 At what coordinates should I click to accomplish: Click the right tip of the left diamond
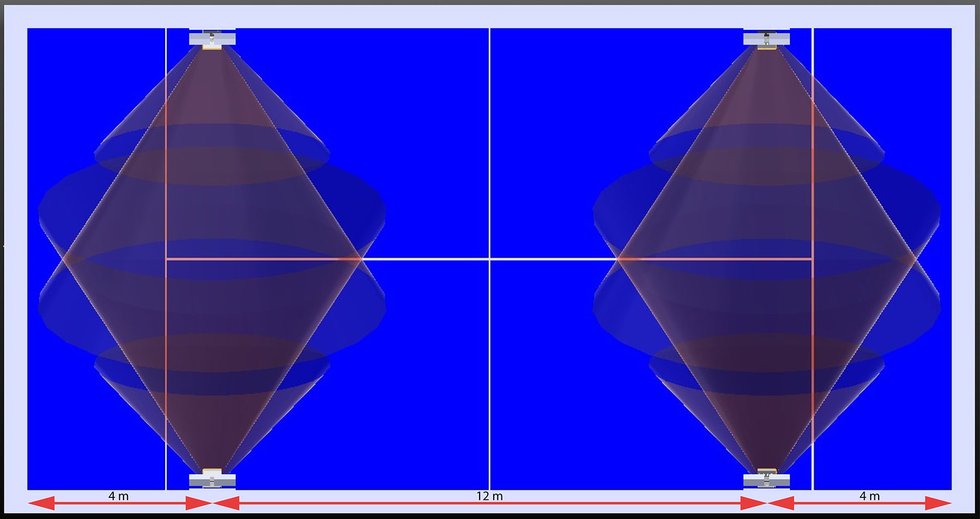(360, 259)
